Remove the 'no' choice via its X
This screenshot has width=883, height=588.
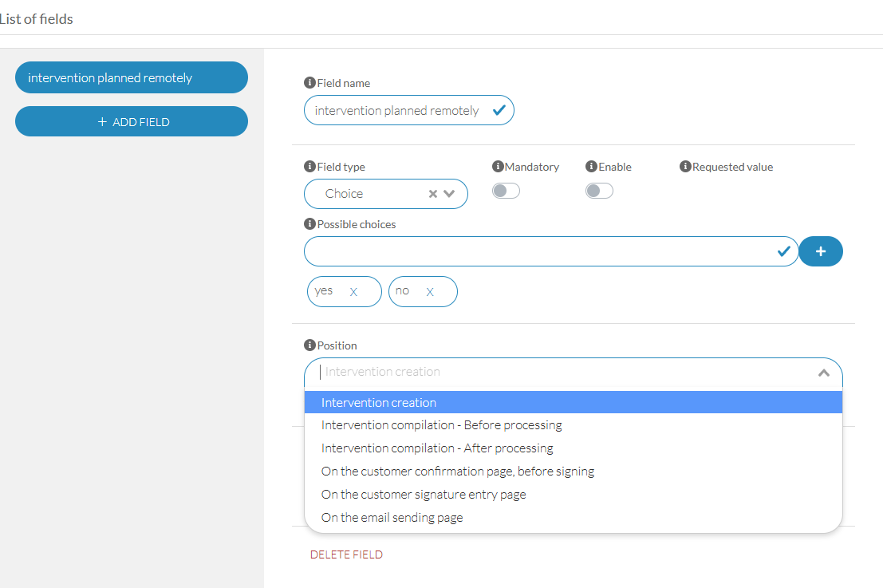430,292
